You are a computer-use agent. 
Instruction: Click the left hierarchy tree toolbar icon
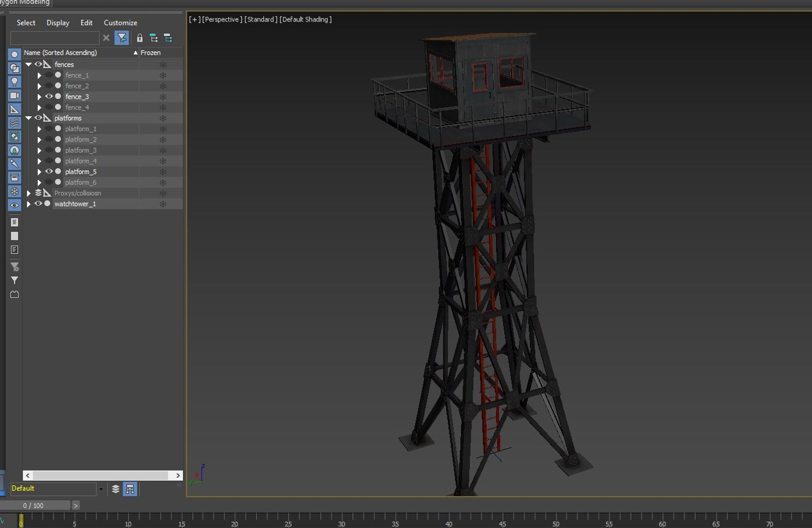click(x=154, y=38)
